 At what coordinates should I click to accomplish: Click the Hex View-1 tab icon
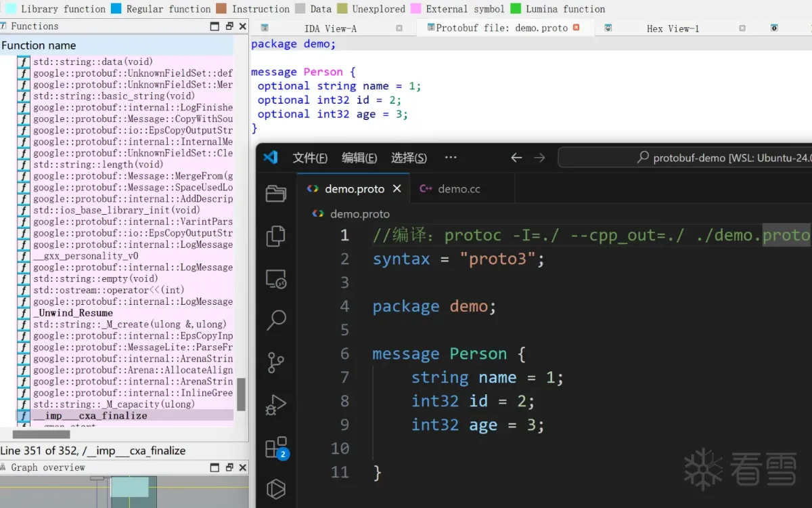608,28
